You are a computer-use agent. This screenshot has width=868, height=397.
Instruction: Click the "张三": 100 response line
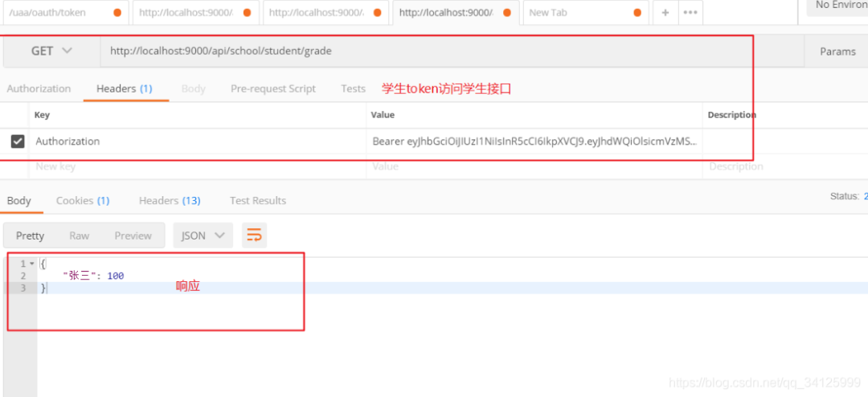[93, 276]
